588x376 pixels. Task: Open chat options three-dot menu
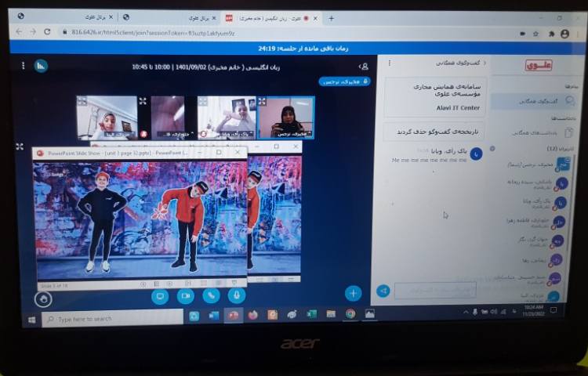390,63
